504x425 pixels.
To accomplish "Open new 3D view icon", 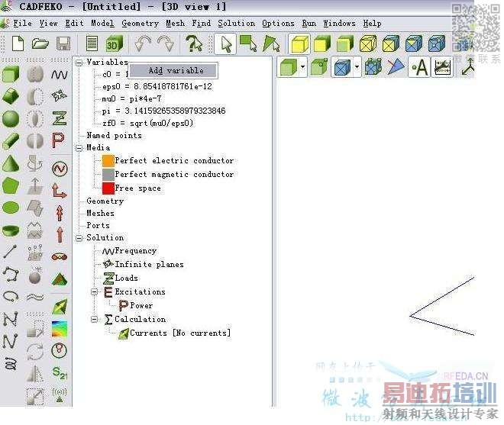I will tap(114, 43).
